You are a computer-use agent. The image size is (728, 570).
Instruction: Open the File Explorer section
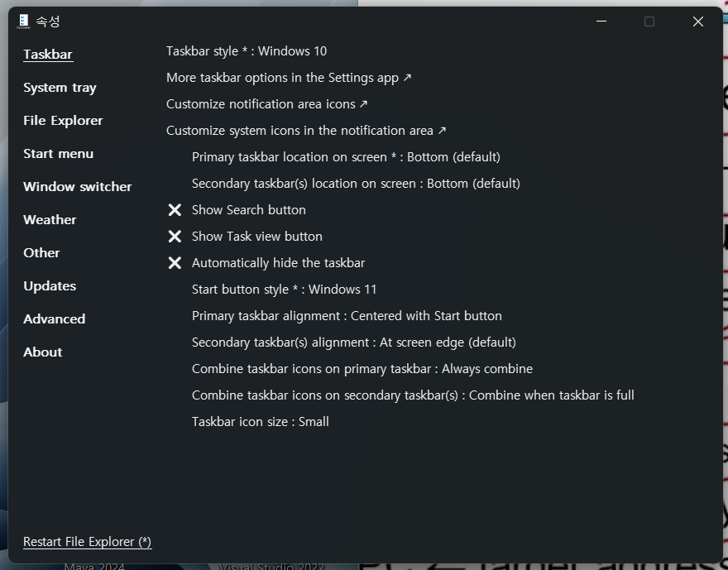coord(63,121)
